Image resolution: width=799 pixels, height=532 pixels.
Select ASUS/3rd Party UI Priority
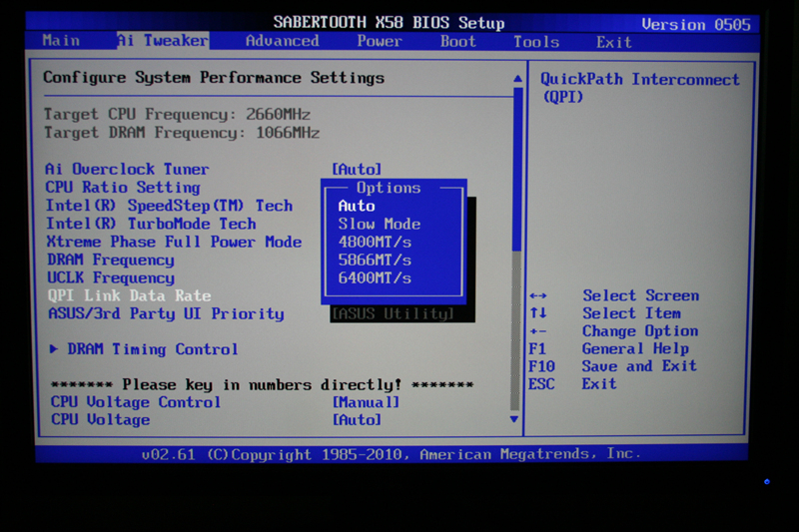click(x=166, y=313)
